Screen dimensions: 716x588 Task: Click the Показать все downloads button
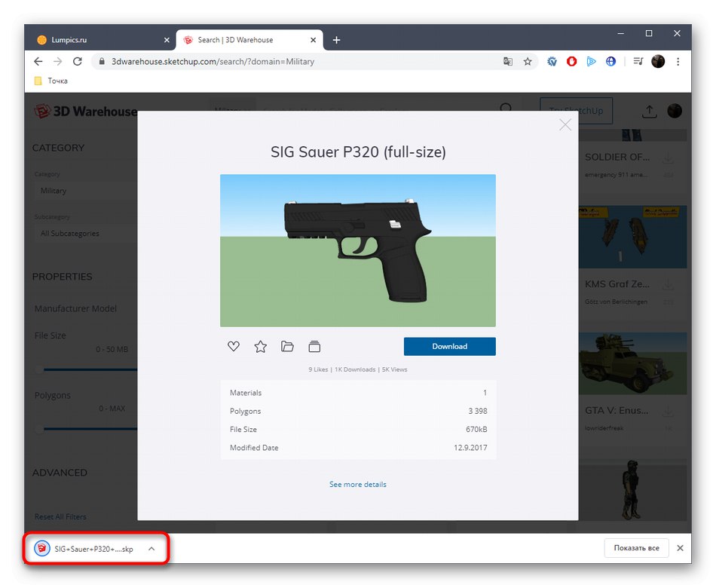tap(636, 548)
